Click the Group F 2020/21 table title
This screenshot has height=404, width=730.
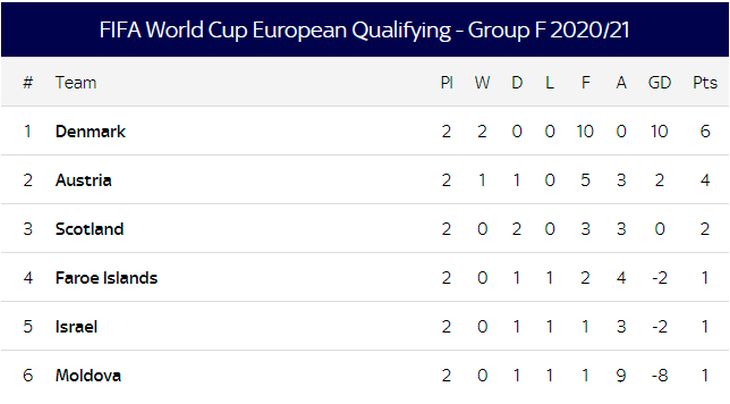pos(365,30)
